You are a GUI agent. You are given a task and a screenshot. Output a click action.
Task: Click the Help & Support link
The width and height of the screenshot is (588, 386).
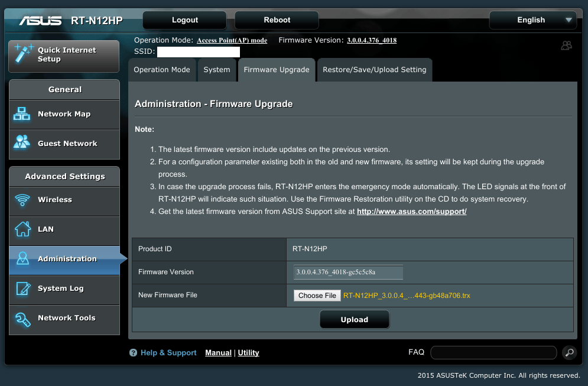168,353
